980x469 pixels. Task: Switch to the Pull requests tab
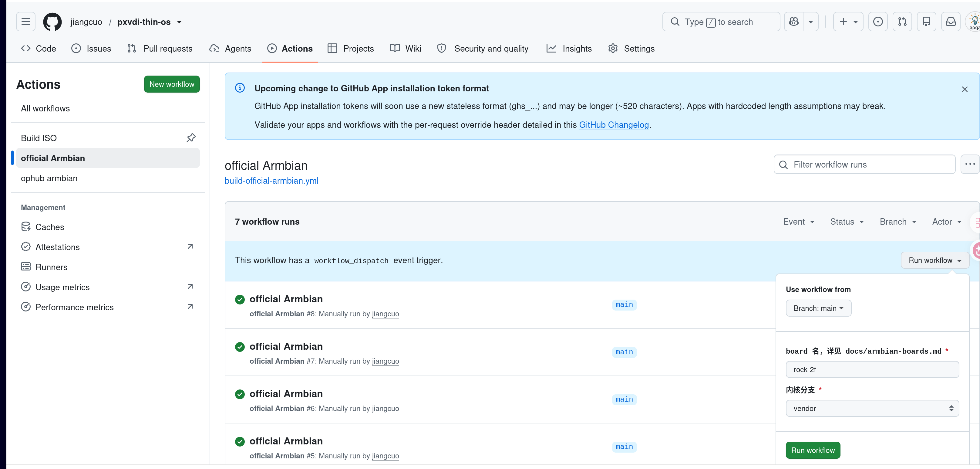coord(160,48)
